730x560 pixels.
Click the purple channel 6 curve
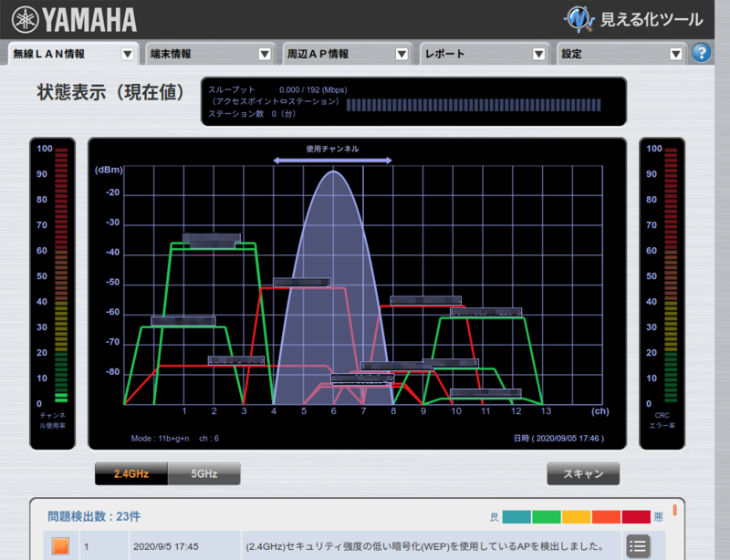[333, 288]
